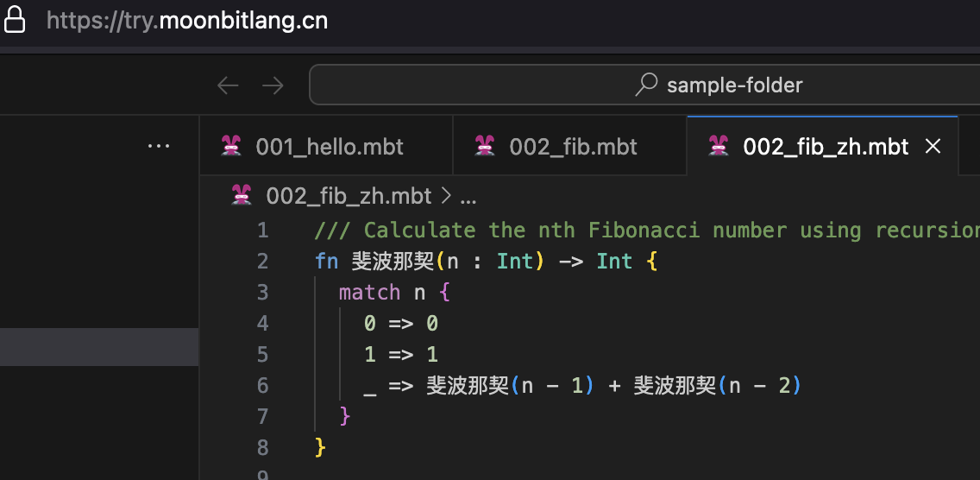Click the match keyword on line 3
Screen dimensions: 980x480
(x=369, y=293)
